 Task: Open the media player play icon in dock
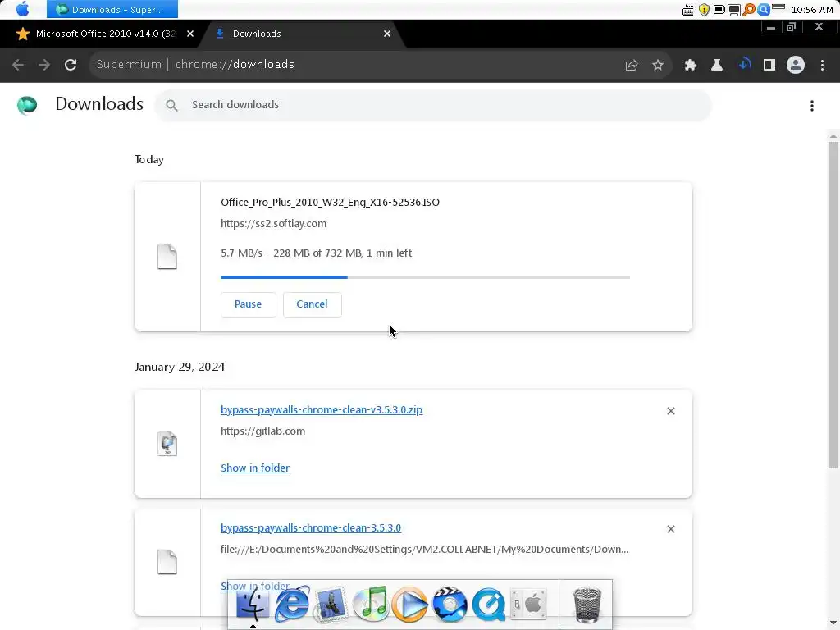(410, 605)
